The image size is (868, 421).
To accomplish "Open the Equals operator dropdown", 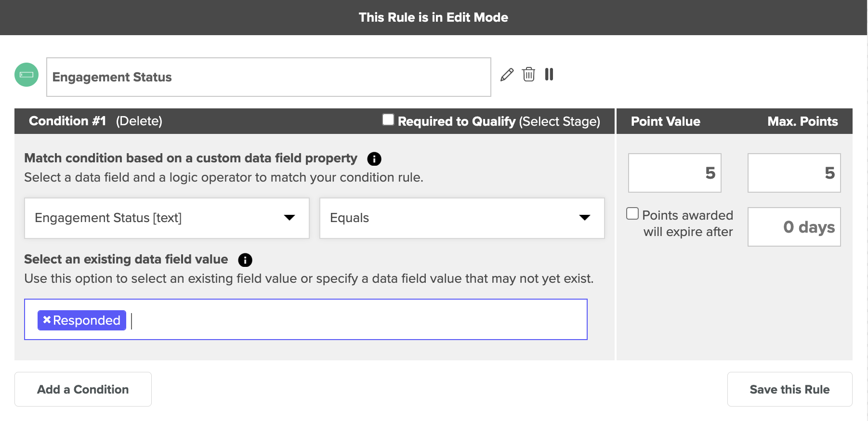I will (462, 218).
